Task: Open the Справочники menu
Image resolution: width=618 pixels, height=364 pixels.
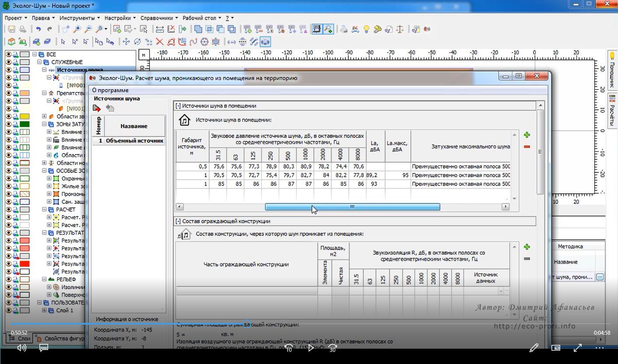Action: click(159, 18)
